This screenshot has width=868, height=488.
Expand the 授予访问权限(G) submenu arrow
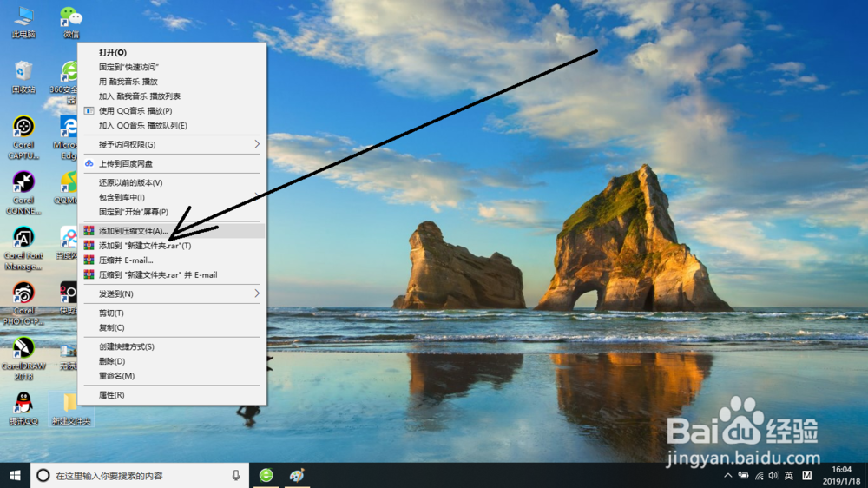click(x=257, y=144)
